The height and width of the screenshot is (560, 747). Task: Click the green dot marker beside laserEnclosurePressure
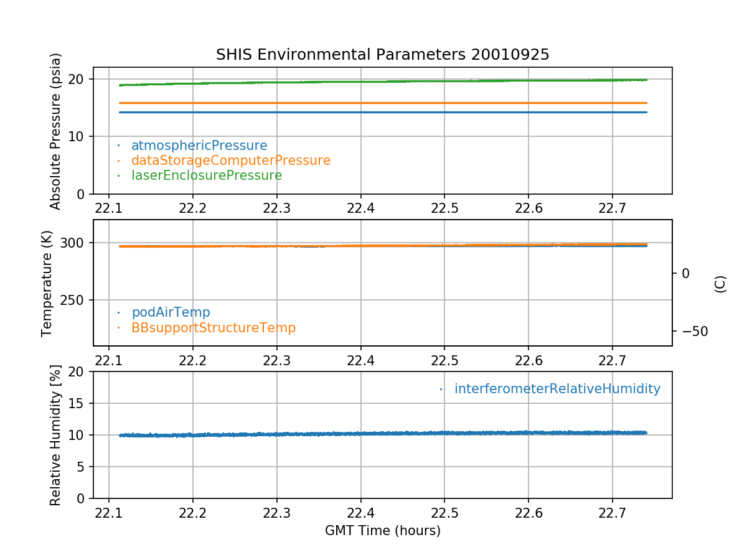[x=118, y=175]
